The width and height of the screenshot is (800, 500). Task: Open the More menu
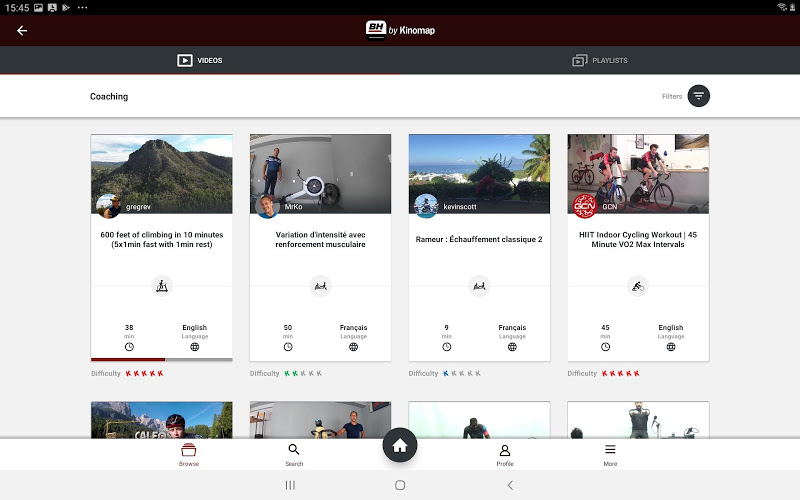coord(610,454)
